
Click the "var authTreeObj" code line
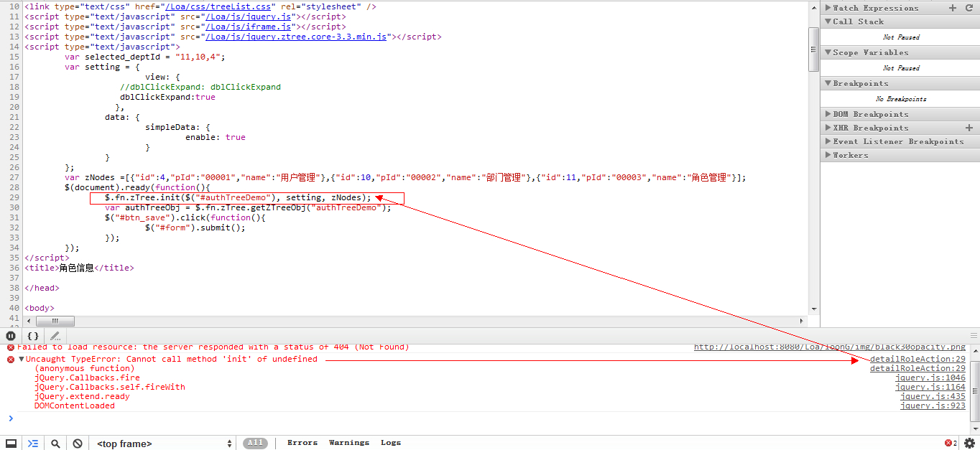(248, 207)
